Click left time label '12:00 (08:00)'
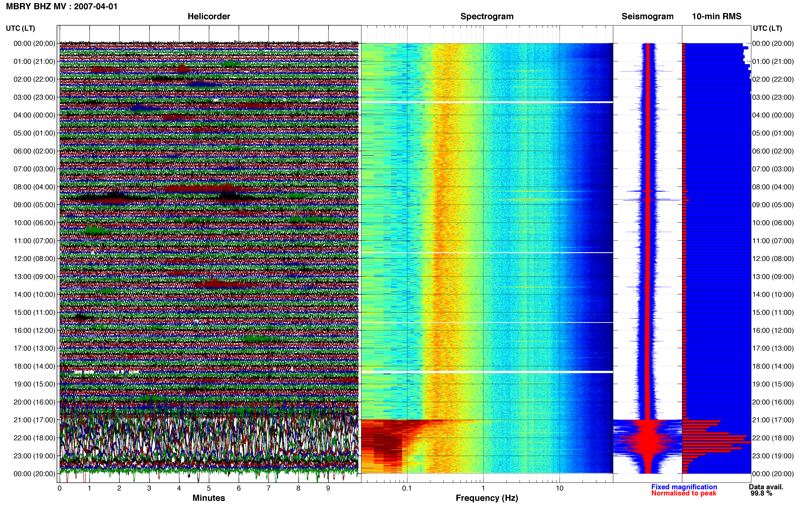This screenshot has width=812, height=508. coord(34,259)
